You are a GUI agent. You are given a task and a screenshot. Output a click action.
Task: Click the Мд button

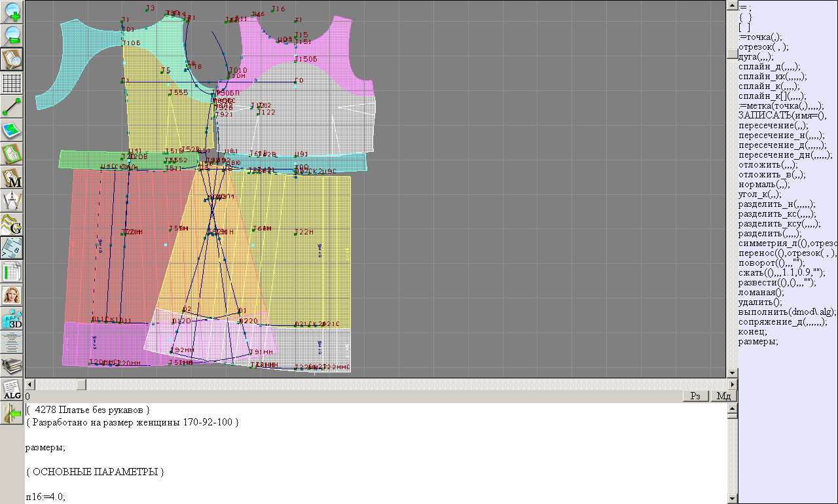(723, 396)
